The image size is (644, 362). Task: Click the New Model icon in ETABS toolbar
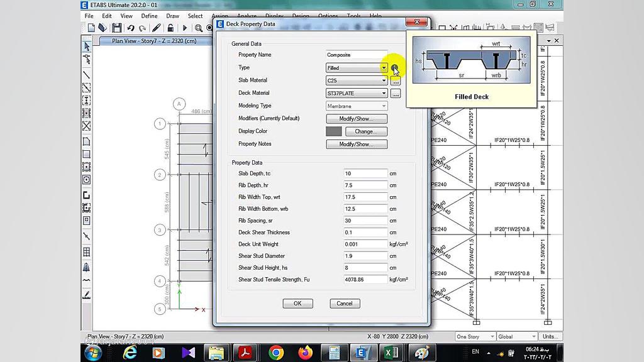click(91, 28)
